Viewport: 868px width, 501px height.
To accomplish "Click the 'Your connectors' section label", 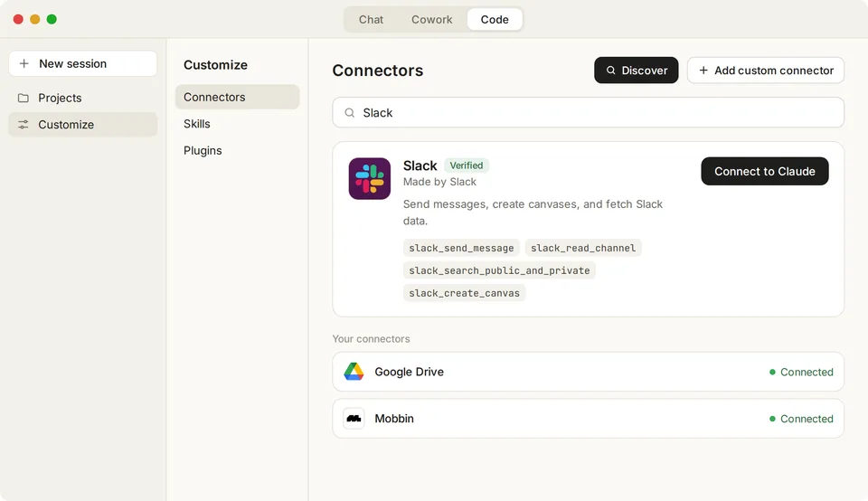I will pos(371,339).
